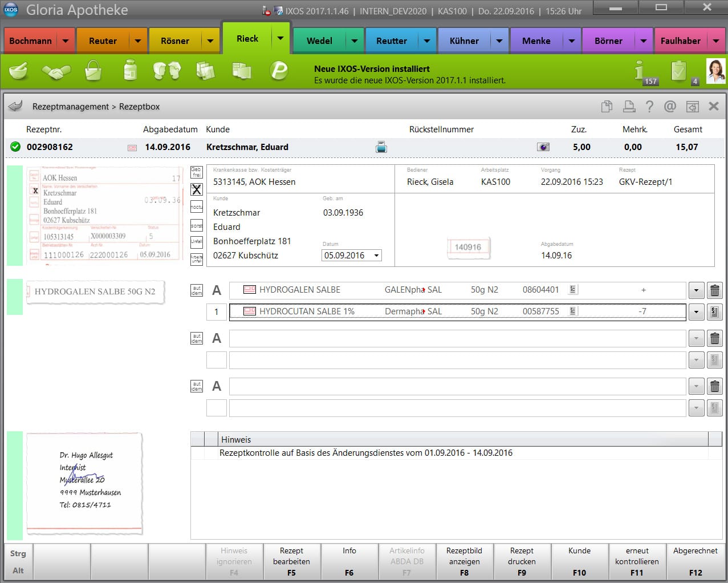Click the stacked packages icon
The height and width of the screenshot is (583, 728).
point(205,71)
